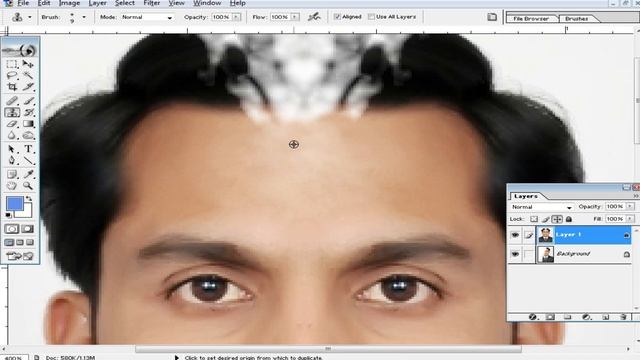
Task: Click the blue foreground color swatch
Action: tap(14, 204)
